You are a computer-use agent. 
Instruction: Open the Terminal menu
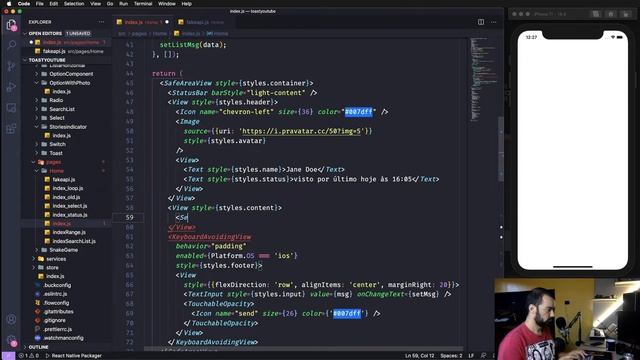click(143, 4)
